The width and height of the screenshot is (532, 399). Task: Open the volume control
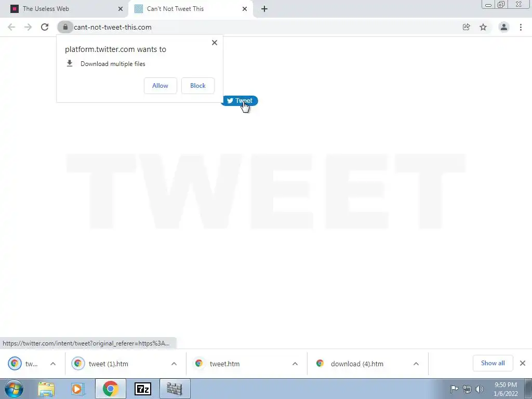click(480, 389)
